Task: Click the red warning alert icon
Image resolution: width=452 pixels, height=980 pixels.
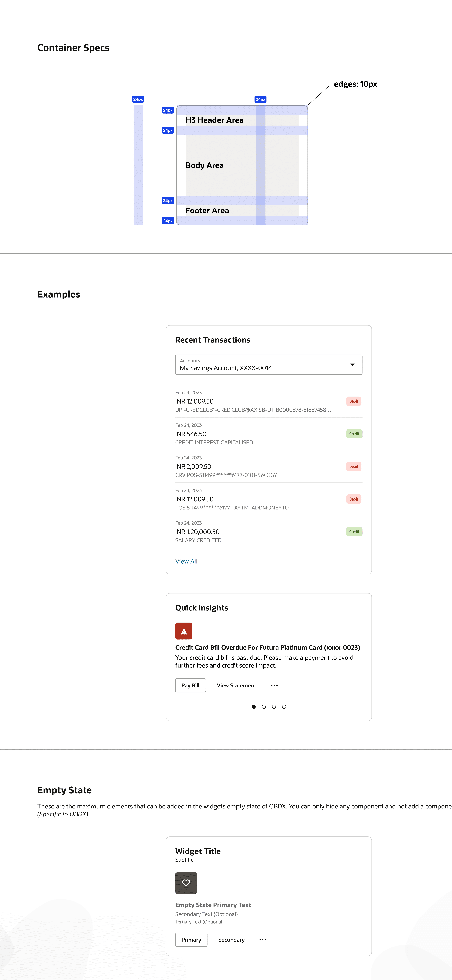Action: tap(184, 631)
